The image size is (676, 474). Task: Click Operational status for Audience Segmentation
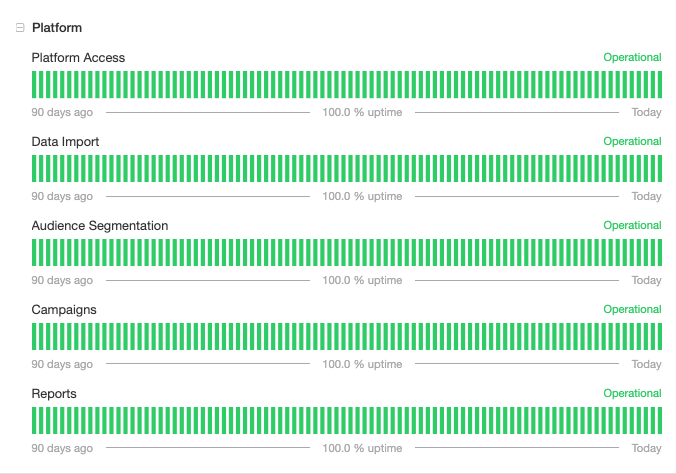(632, 225)
